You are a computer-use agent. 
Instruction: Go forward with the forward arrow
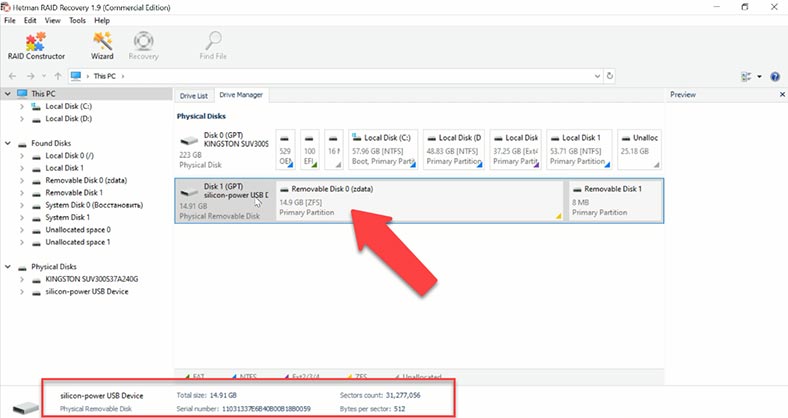click(31, 76)
